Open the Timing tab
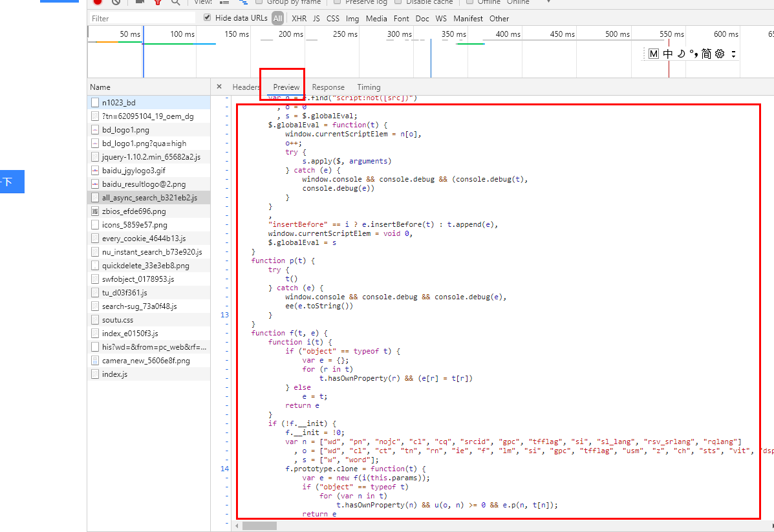Image resolution: width=774 pixels, height=532 pixels. coord(369,87)
